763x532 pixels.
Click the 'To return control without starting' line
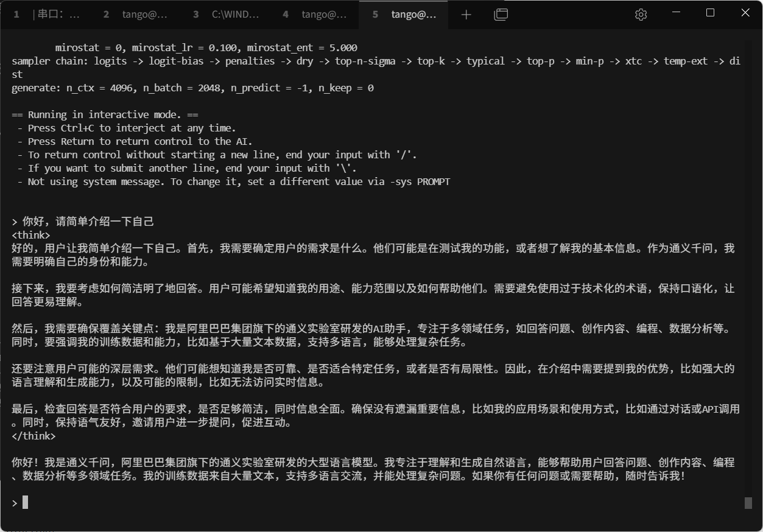(217, 155)
